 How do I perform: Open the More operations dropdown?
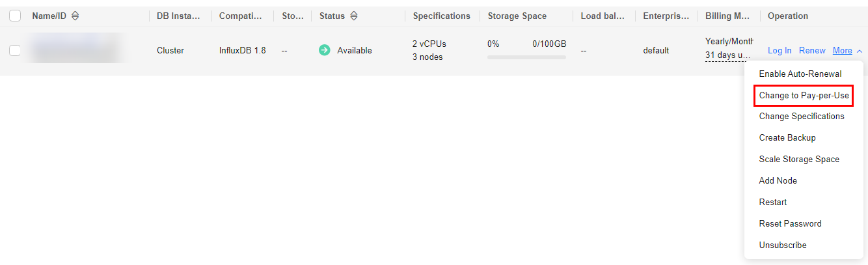pos(843,50)
